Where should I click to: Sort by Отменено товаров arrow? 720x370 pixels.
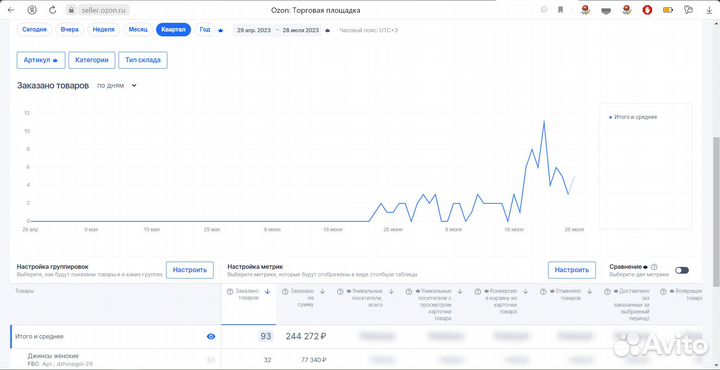590,291
